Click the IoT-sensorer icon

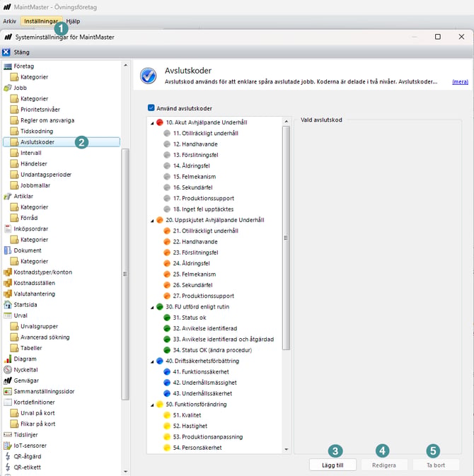pyautogui.click(x=8, y=446)
